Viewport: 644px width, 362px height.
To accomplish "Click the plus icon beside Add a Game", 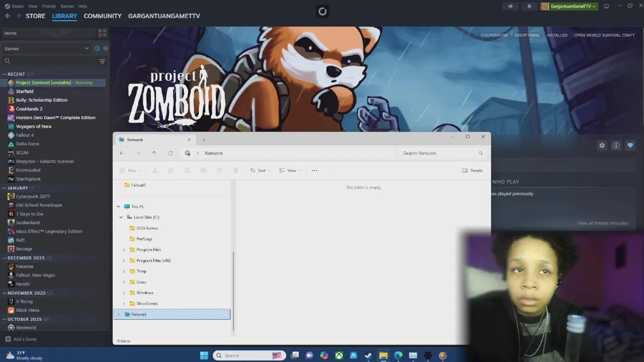I will pos(8,339).
